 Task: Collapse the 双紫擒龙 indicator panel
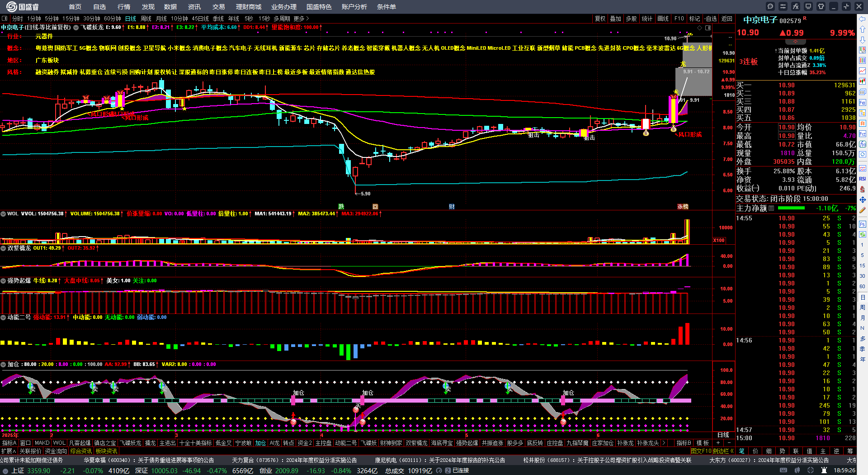(3, 248)
